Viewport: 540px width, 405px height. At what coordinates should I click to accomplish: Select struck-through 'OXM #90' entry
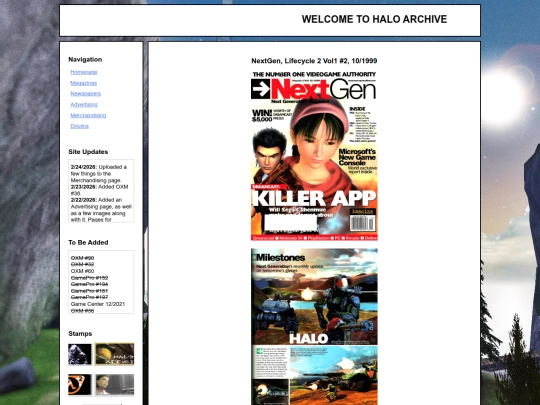click(82, 258)
